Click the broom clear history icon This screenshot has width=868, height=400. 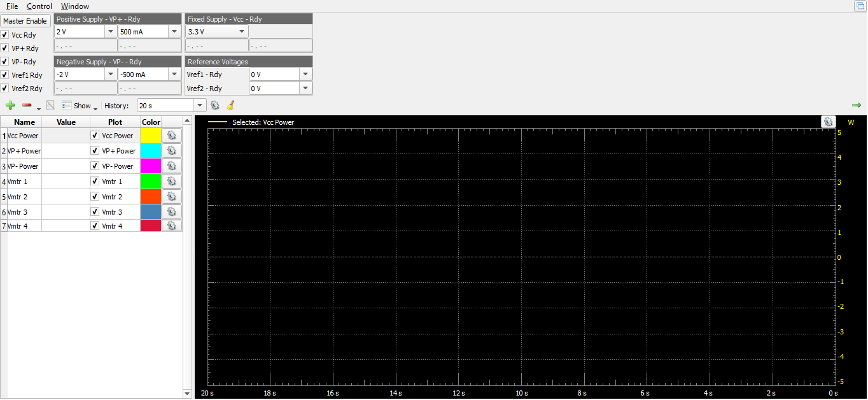click(230, 106)
